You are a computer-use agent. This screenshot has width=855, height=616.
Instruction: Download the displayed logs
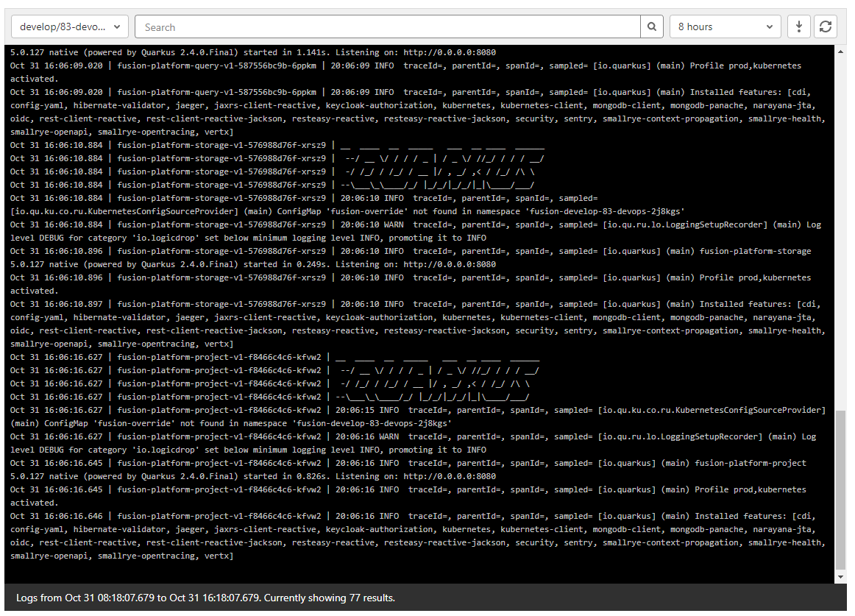799,26
